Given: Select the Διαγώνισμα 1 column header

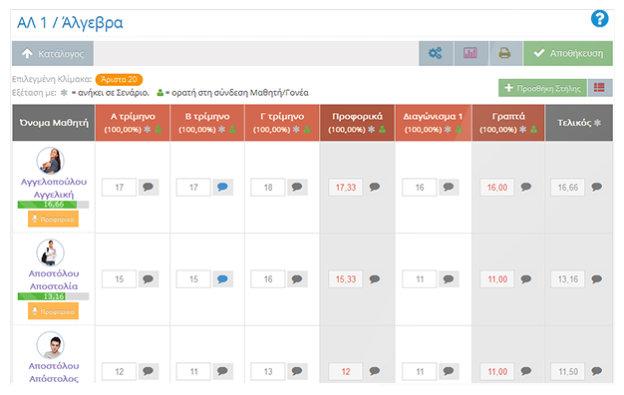Looking at the screenshot, I should coord(433,123).
